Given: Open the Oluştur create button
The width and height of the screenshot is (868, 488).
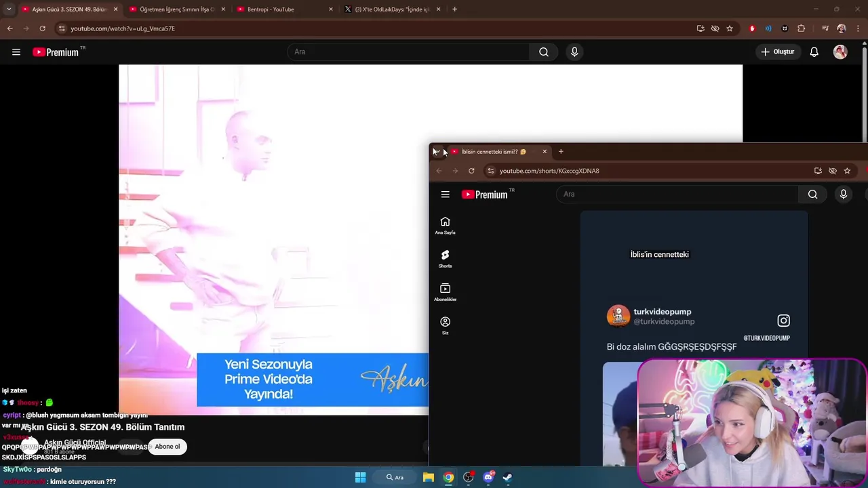Looking at the screenshot, I should 777,52.
